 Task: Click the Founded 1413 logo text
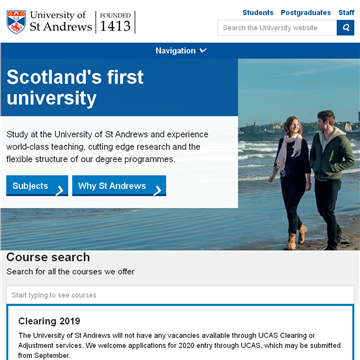click(x=115, y=22)
